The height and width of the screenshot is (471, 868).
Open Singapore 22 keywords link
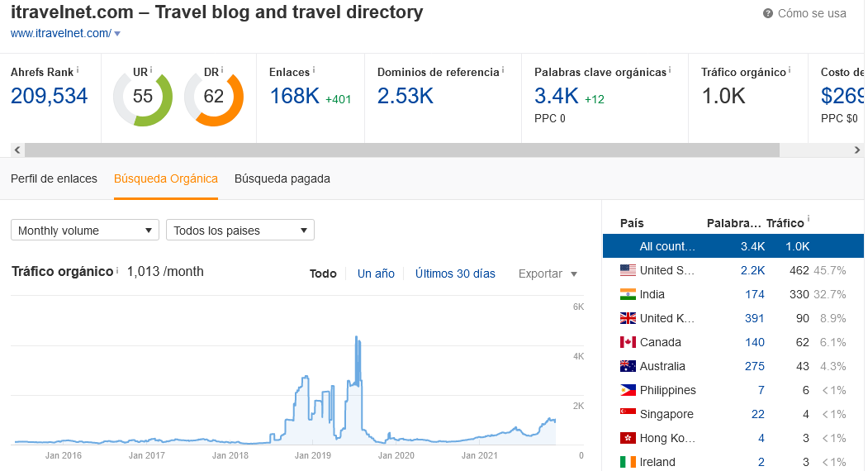pyautogui.click(x=758, y=414)
